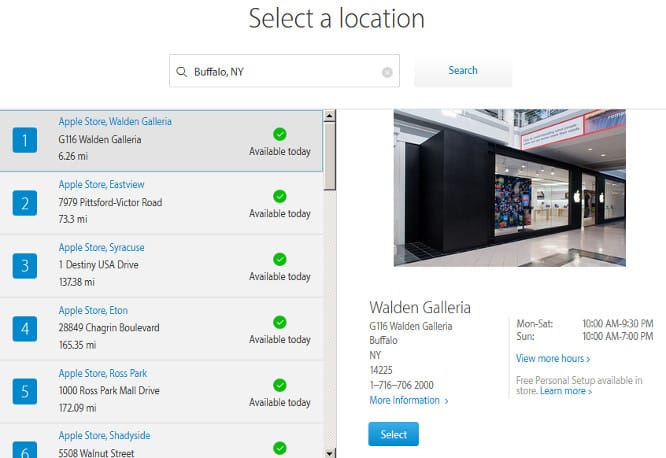Click the number 5 badge for Ross Park
666x458 pixels.
[26, 390]
